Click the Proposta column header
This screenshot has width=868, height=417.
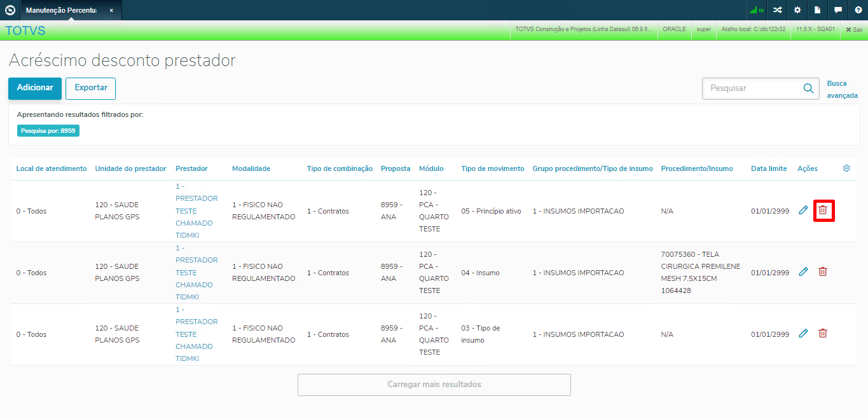click(396, 168)
